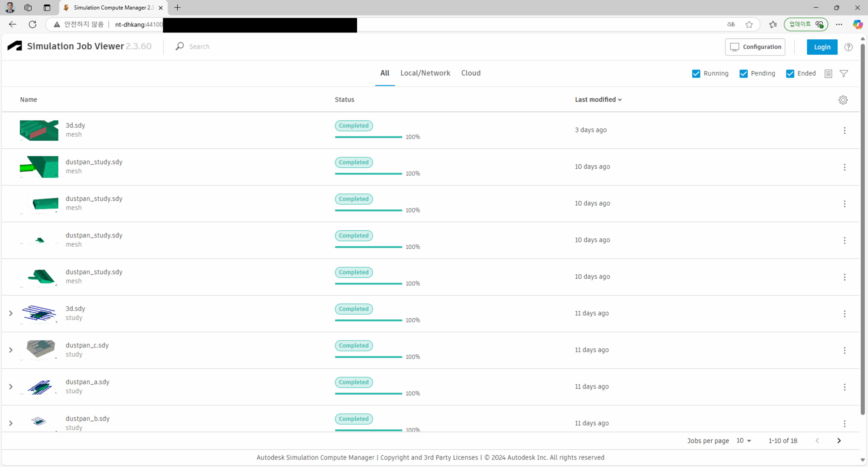Uncheck the Running checkbox
The image size is (868, 467).
point(696,74)
